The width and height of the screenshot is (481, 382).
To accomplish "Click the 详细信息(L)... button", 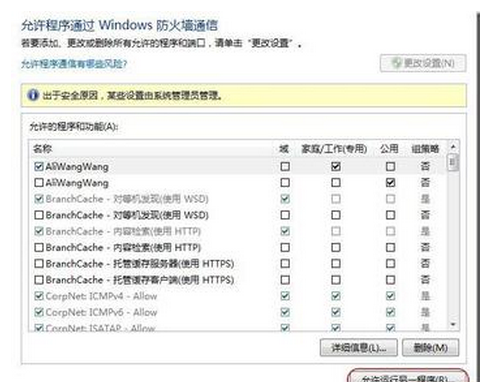I will [x=359, y=348].
